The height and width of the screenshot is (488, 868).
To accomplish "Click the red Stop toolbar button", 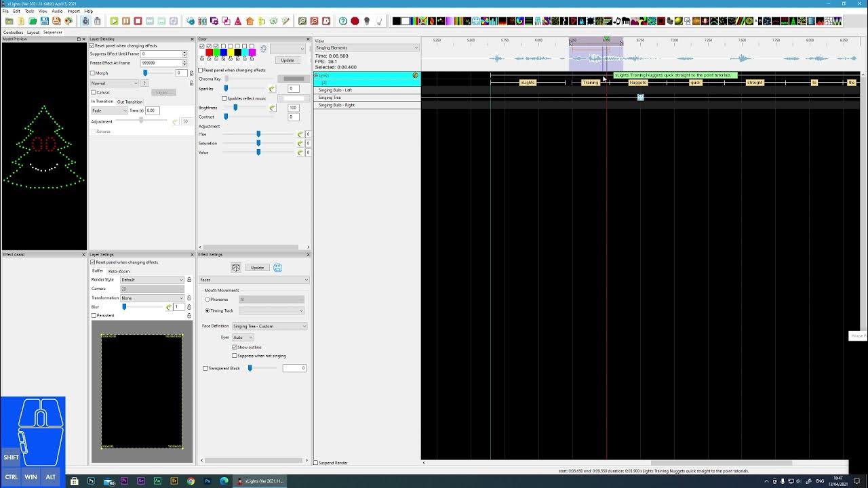I will tap(138, 21).
